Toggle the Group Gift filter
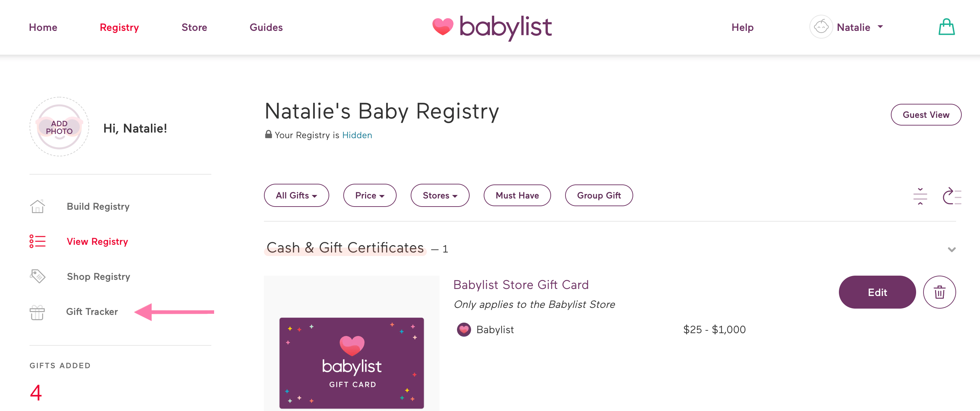The image size is (980, 411). pos(598,195)
